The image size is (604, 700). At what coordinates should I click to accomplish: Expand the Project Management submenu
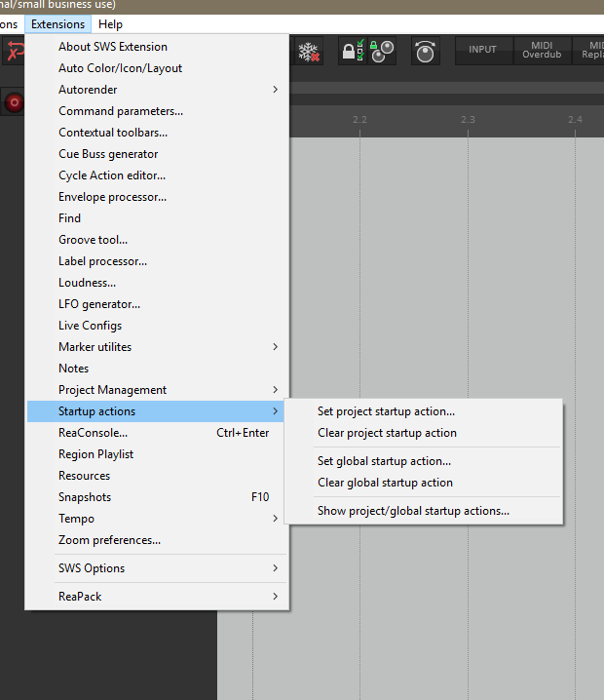[x=157, y=390]
